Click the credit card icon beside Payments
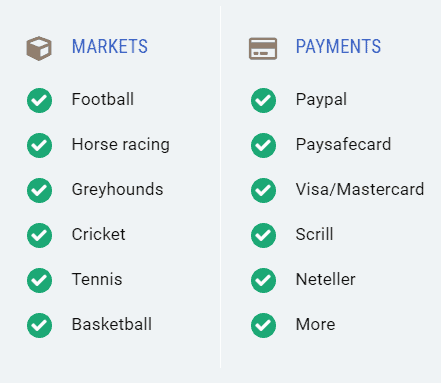 point(263,49)
